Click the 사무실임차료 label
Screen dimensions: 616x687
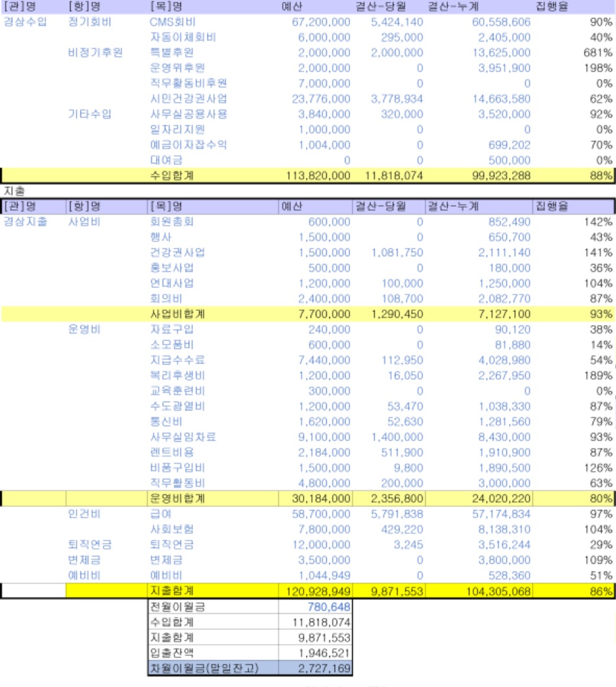[x=183, y=437]
